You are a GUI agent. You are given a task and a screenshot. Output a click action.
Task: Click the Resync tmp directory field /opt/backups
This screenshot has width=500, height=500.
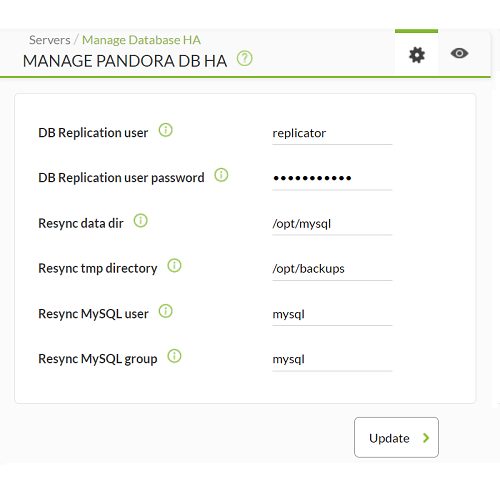tap(332, 269)
